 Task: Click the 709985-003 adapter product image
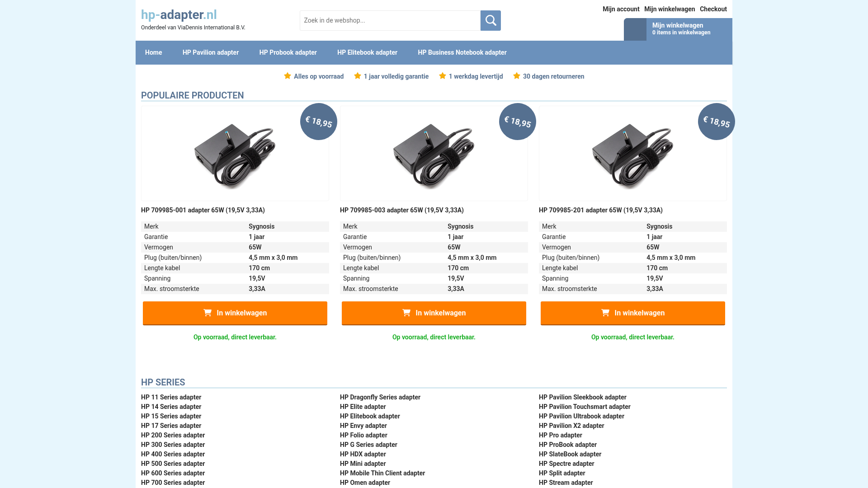point(434,154)
